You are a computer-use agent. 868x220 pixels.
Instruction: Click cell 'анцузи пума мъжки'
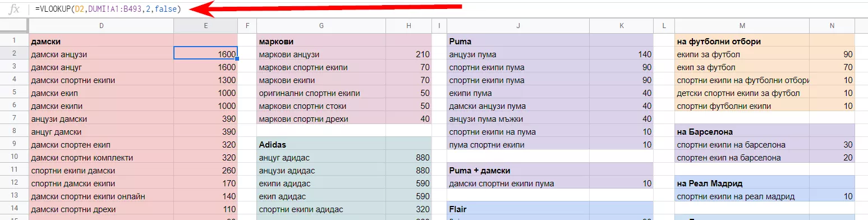pos(518,119)
